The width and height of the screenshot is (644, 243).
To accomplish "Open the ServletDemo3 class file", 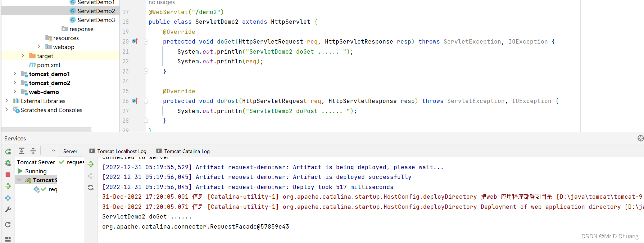I will tap(96, 20).
